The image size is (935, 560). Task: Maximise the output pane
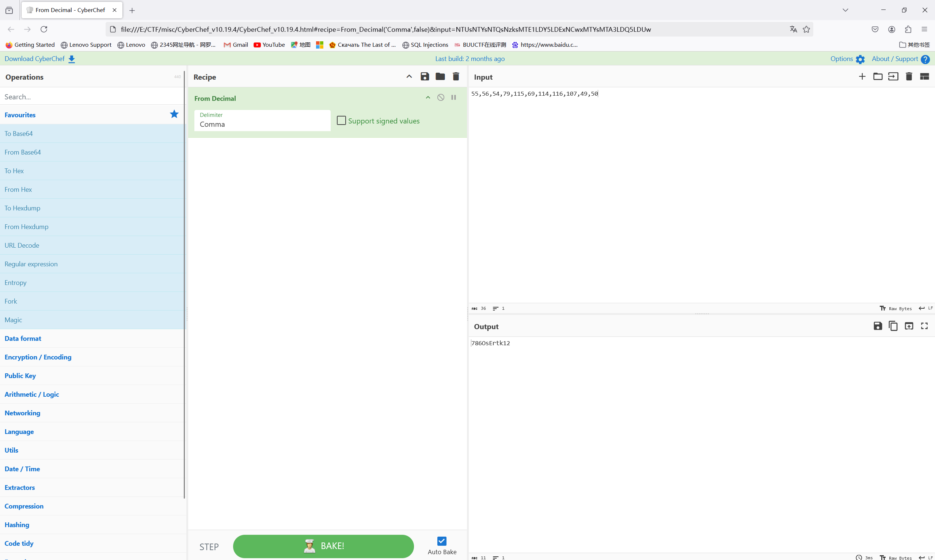924,326
